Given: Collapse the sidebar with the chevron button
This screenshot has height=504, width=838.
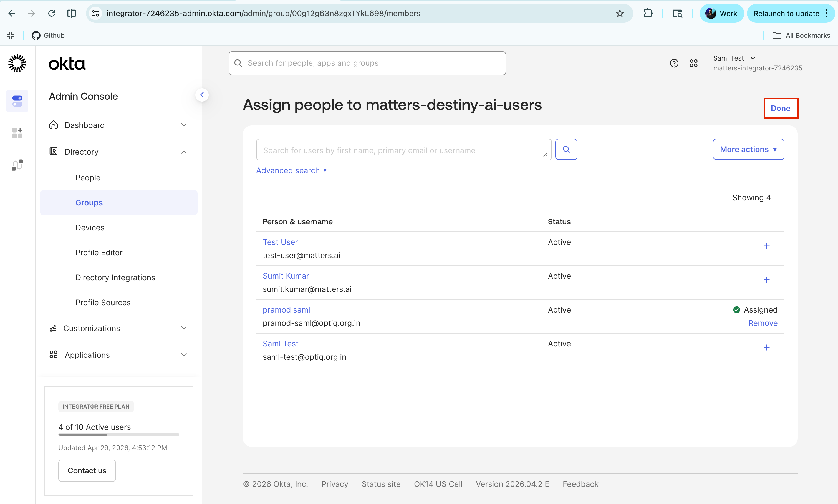Looking at the screenshot, I should tap(202, 95).
